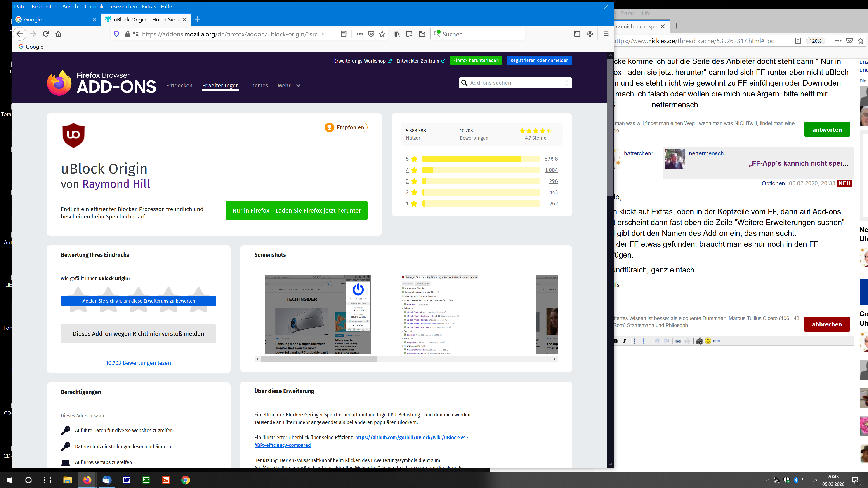Click nettermensch username in forum window
The height and width of the screenshot is (488, 868).
pos(706,153)
